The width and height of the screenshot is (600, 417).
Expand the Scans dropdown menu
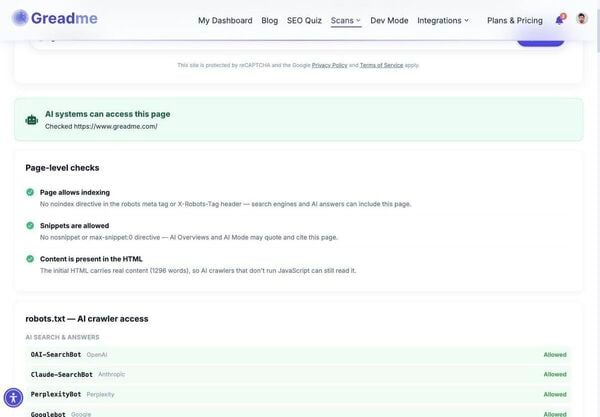[x=346, y=21]
